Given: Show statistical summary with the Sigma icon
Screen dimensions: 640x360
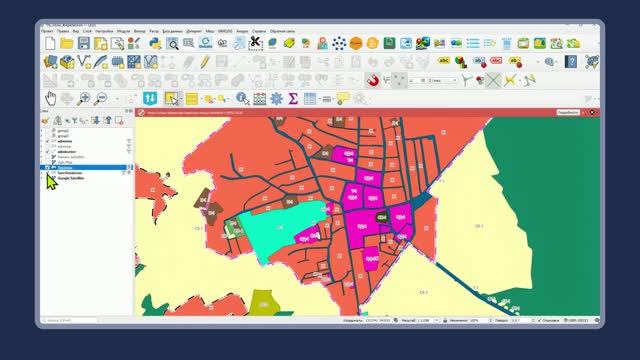Looking at the screenshot, I should pos(293,98).
